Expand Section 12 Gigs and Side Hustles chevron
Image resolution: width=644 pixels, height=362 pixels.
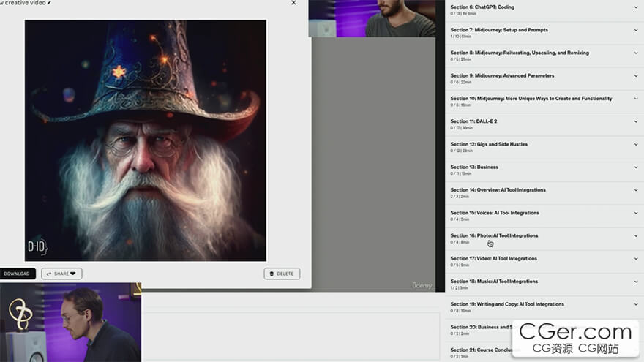click(636, 145)
